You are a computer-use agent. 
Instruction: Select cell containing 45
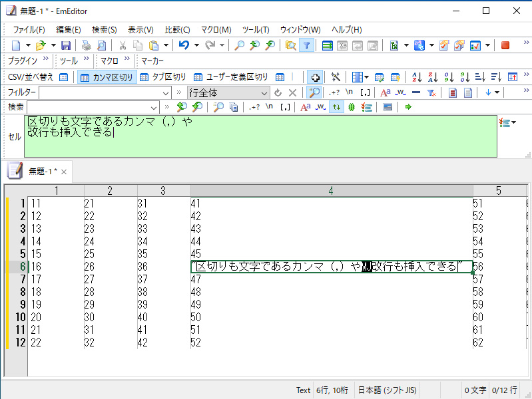tap(332, 254)
